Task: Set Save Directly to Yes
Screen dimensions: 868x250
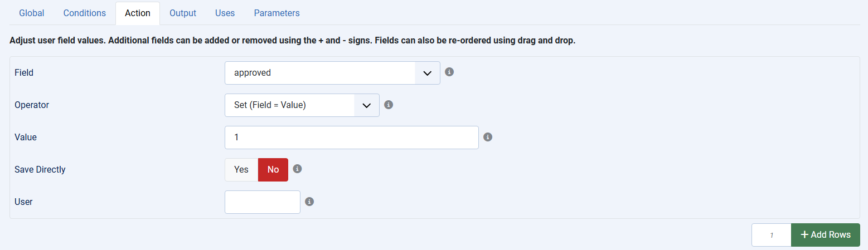Action: pos(241,170)
